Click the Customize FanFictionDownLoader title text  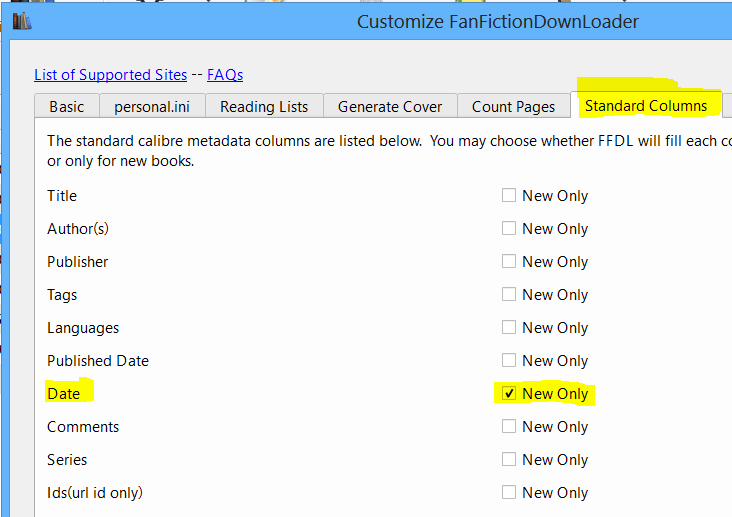tap(498, 21)
